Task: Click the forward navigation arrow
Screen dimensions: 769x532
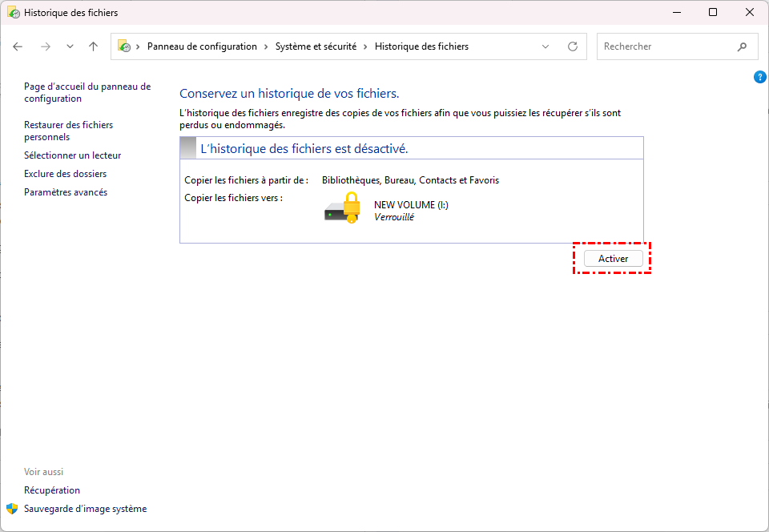Action: click(46, 46)
